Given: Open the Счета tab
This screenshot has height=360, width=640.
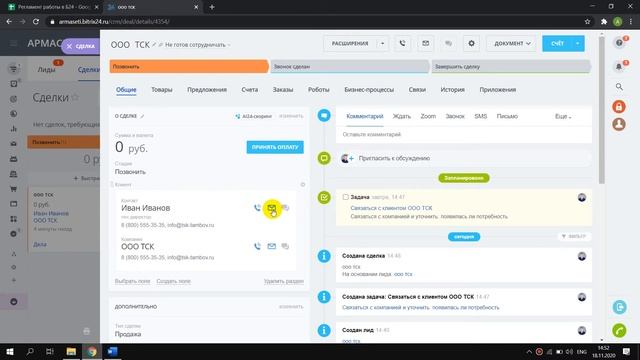Looking at the screenshot, I should click(249, 89).
